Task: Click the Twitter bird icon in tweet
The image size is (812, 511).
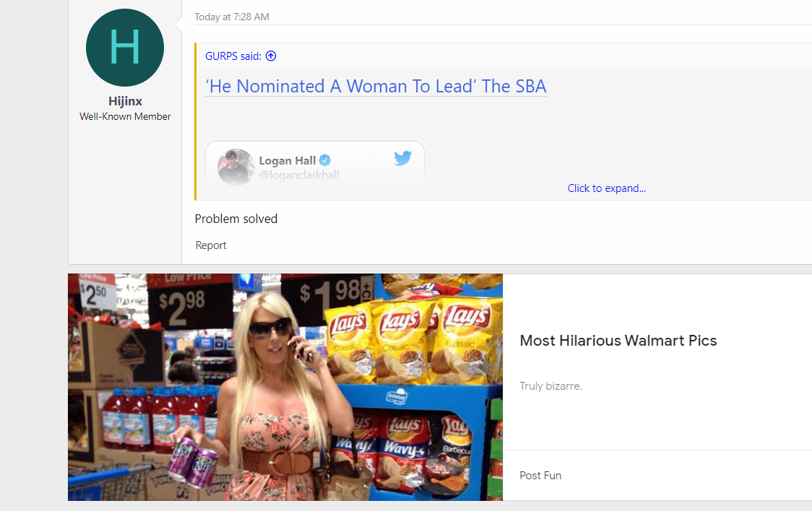Action: pos(402,158)
